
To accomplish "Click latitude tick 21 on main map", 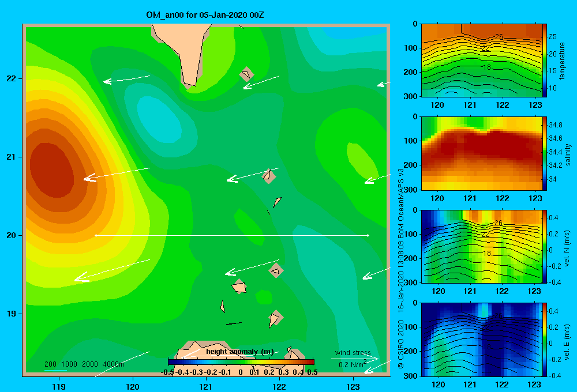I will (x=12, y=157).
